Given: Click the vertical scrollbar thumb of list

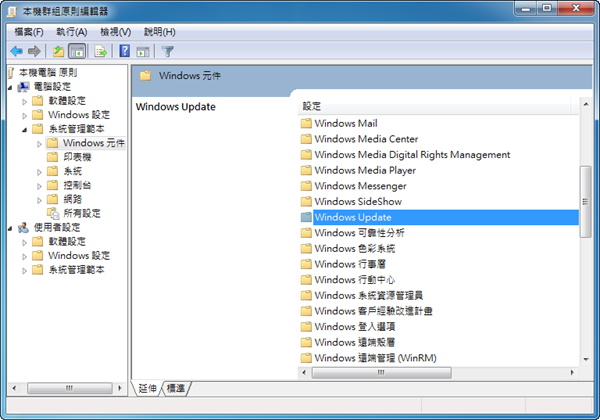Looking at the screenshot, I should coord(585,202).
